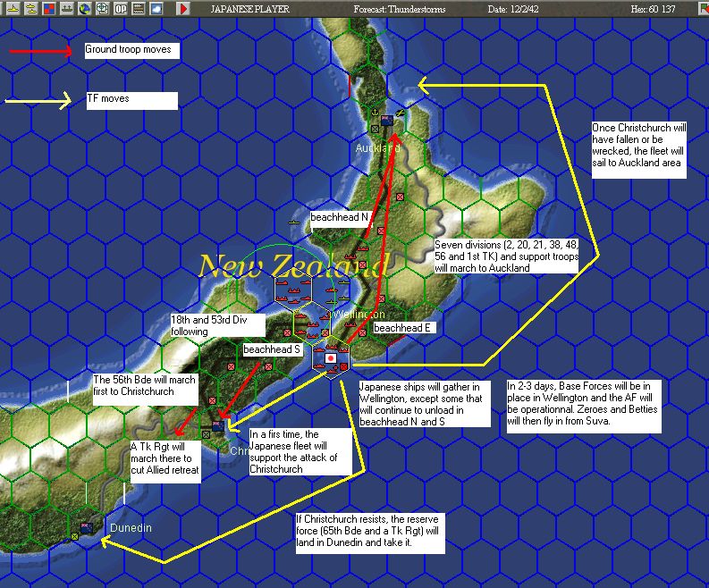Open the OP operations report button
This screenshot has width=709, height=588.
(121, 8)
